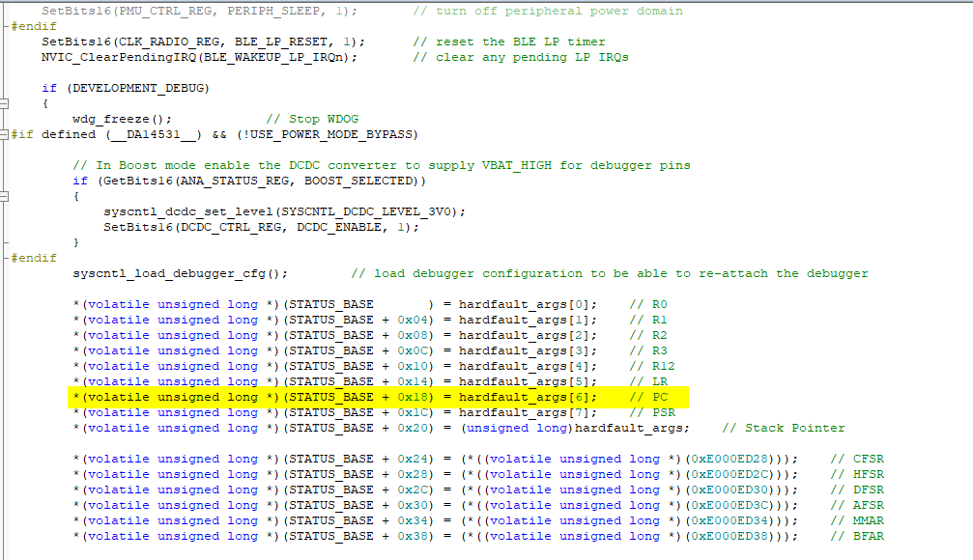Click the syscntl_load_debugger_cfg() call
973x560 pixels.
181,273
